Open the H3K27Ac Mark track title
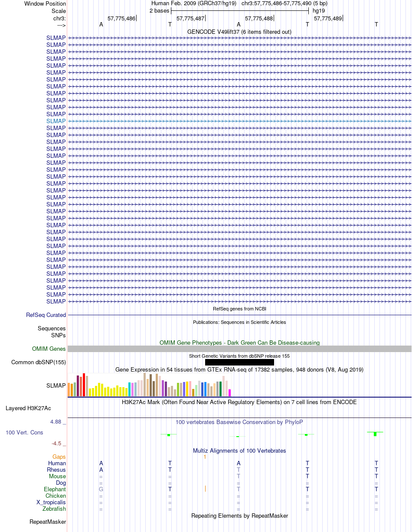 [x=239, y=402]
